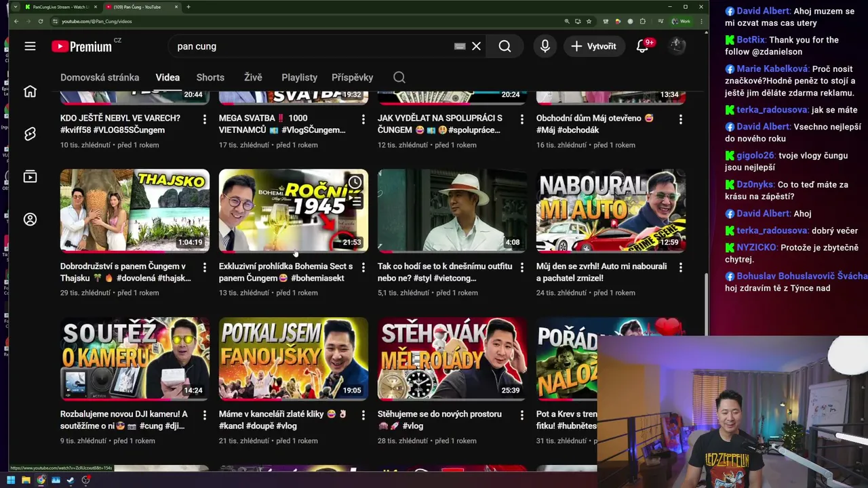The image size is (868, 488).
Task: Open File Explorer from the taskbar
Action: point(26,480)
